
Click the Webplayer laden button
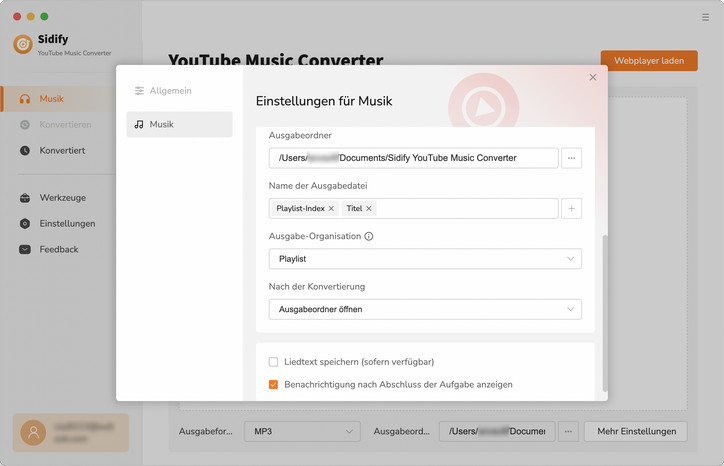tap(649, 61)
